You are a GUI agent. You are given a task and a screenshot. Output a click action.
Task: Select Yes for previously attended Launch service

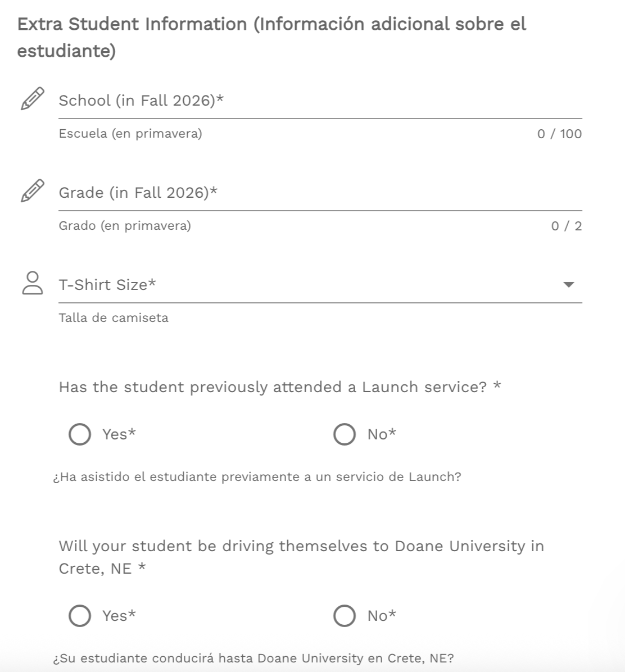tap(80, 434)
